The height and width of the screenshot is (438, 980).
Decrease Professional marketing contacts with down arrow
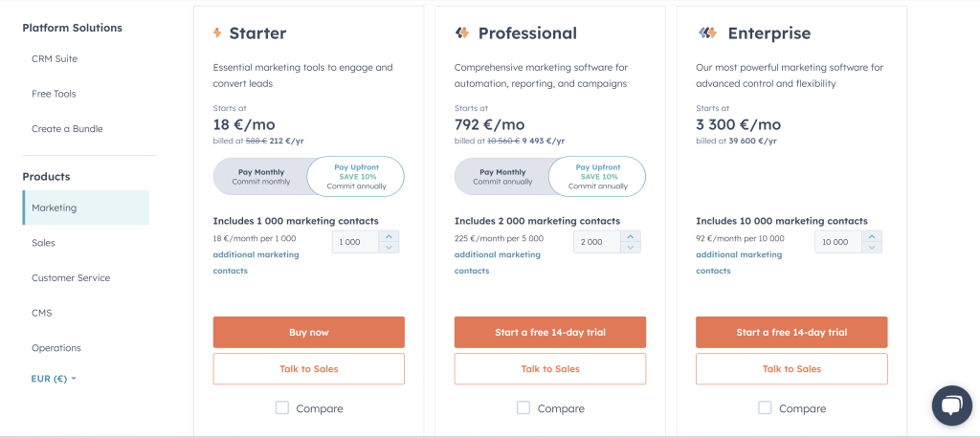pos(630,248)
